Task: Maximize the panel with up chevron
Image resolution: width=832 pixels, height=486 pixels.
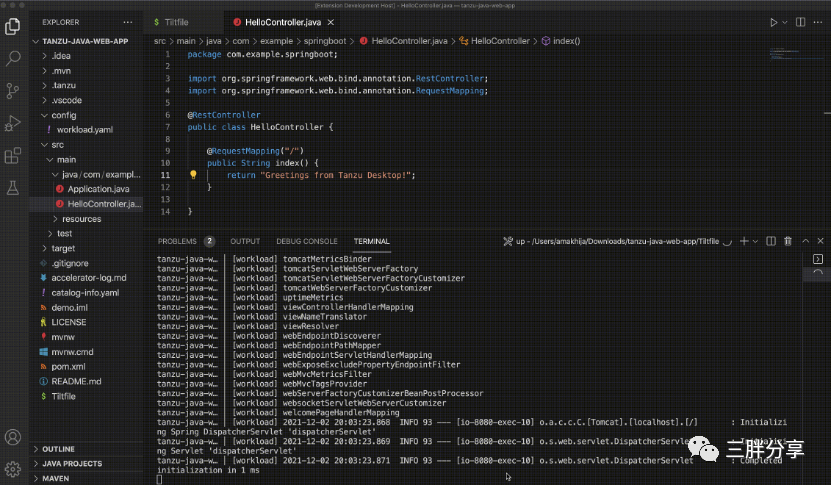Action: [805, 241]
